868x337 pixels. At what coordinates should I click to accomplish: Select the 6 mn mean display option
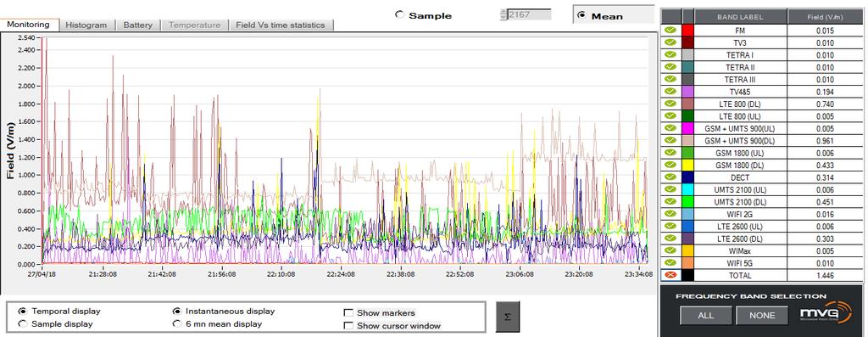[x=177, y=323]
